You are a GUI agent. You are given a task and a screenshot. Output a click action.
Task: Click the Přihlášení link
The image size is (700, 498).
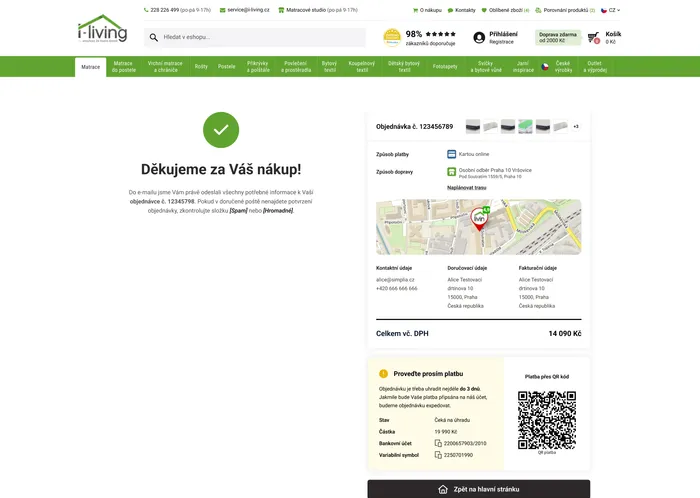(x=503, y=34)
